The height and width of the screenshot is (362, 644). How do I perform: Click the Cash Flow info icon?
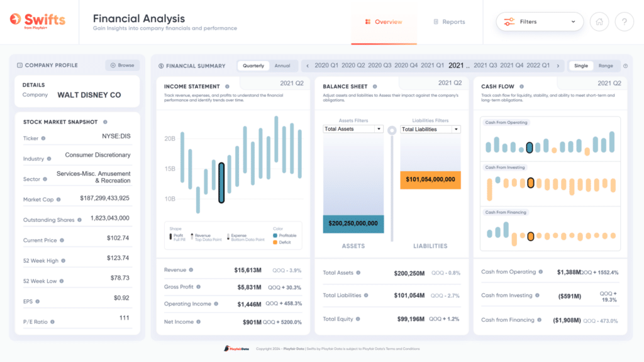click(521, 86)
